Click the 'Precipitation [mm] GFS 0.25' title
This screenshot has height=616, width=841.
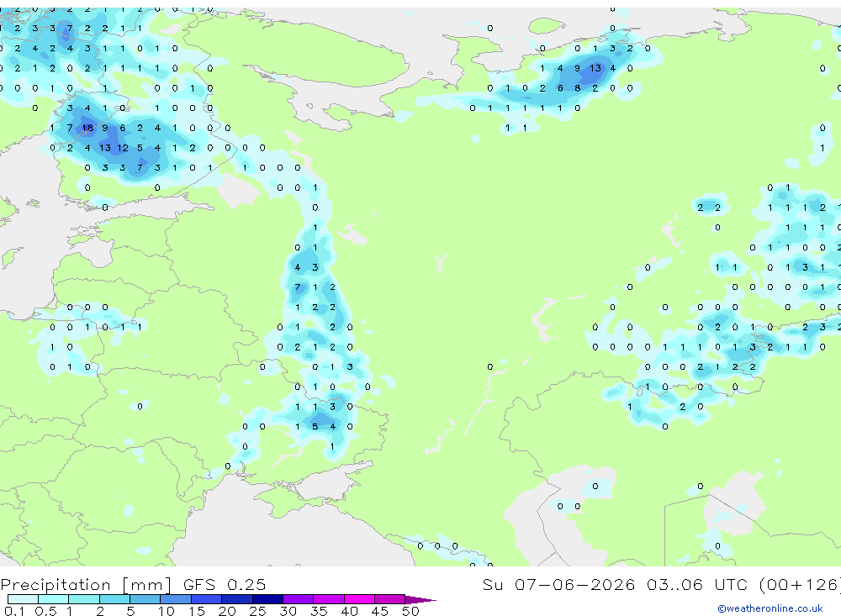coord(133,584)
